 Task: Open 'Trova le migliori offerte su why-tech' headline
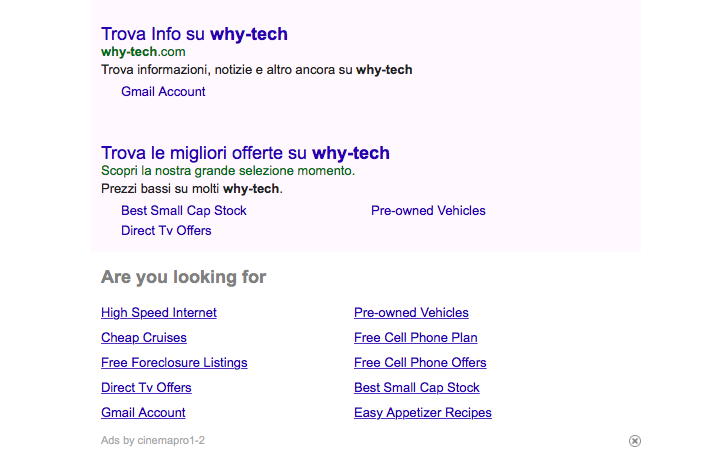(x=245, y=153)
